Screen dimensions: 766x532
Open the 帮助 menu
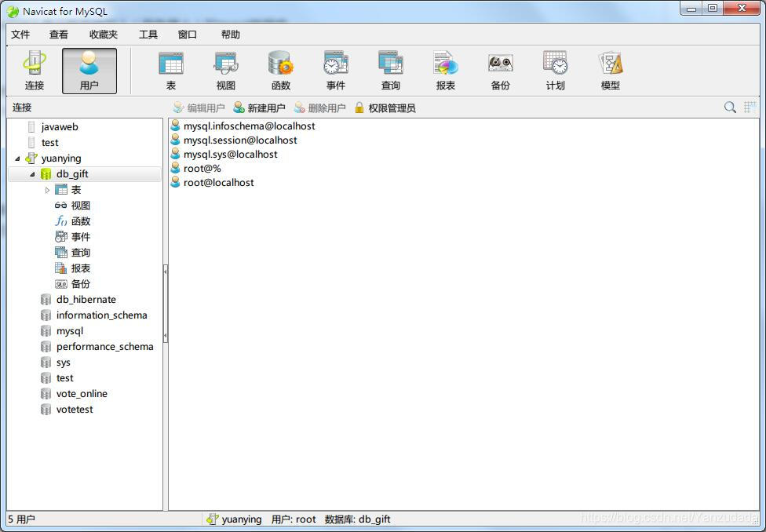point(231,35)
